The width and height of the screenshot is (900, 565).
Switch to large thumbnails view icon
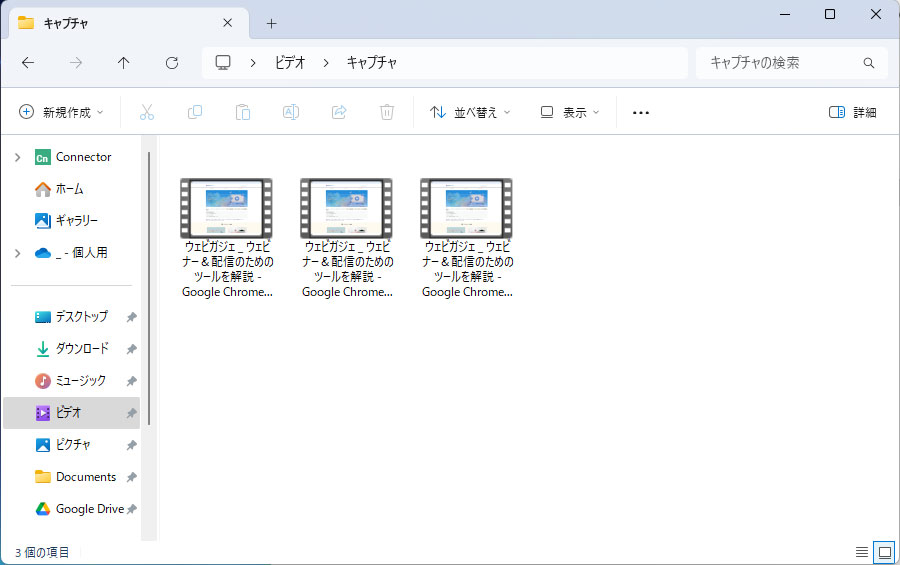885,552
